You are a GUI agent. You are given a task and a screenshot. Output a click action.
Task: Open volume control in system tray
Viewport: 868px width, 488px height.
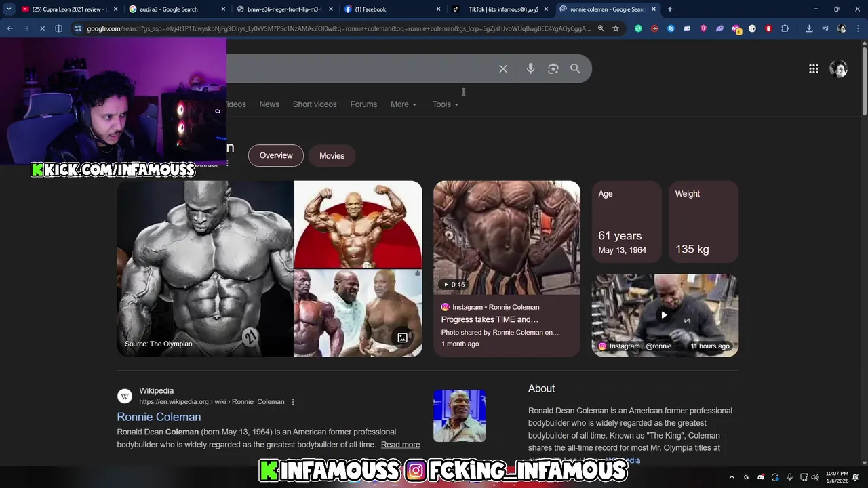(814, 477)
